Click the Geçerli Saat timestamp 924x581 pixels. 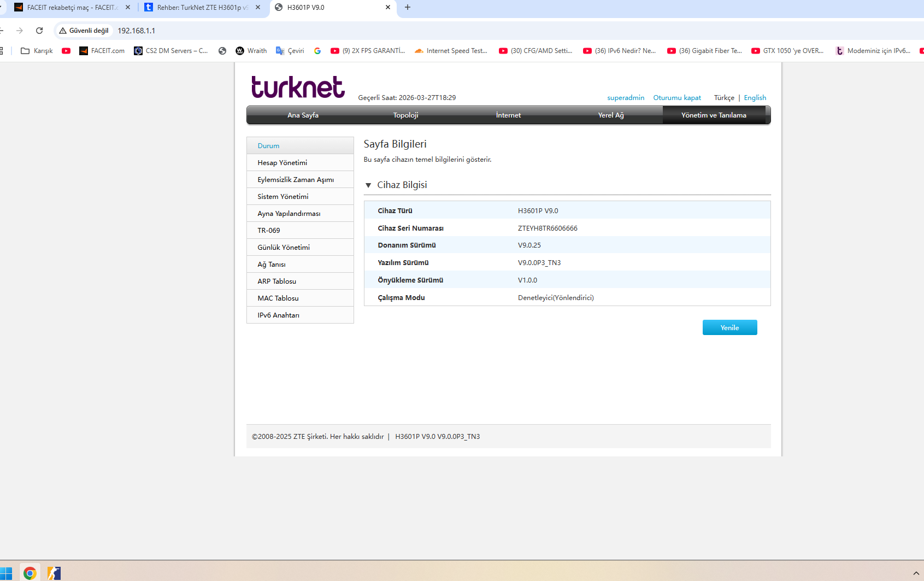(x=407, y=98)
